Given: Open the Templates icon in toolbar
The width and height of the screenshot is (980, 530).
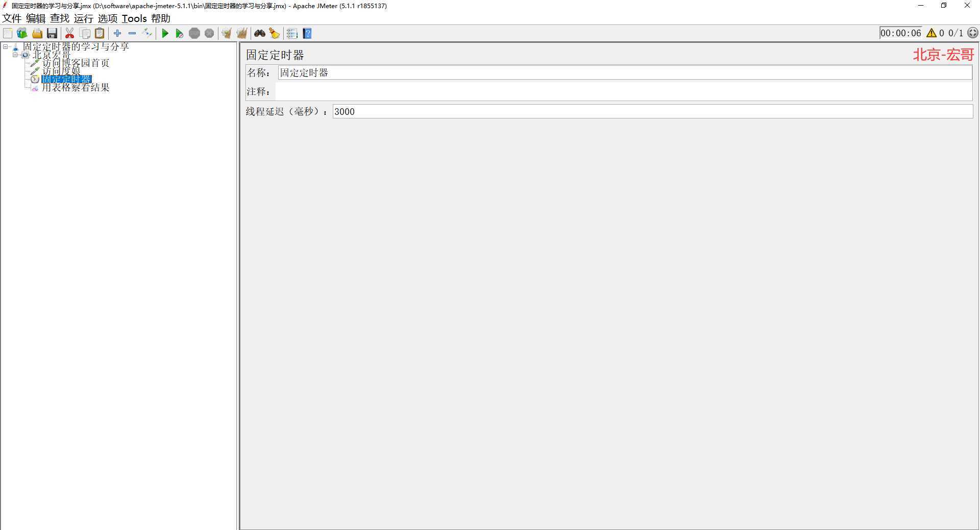Looking at the screenshot, I should pyautogui.click(x=22, y=34).
